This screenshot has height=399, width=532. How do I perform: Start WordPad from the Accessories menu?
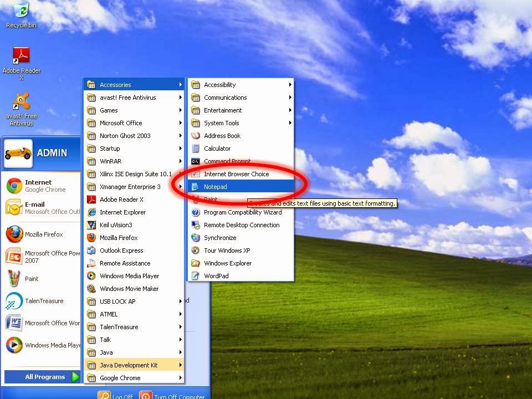click(x=216, y=276)
